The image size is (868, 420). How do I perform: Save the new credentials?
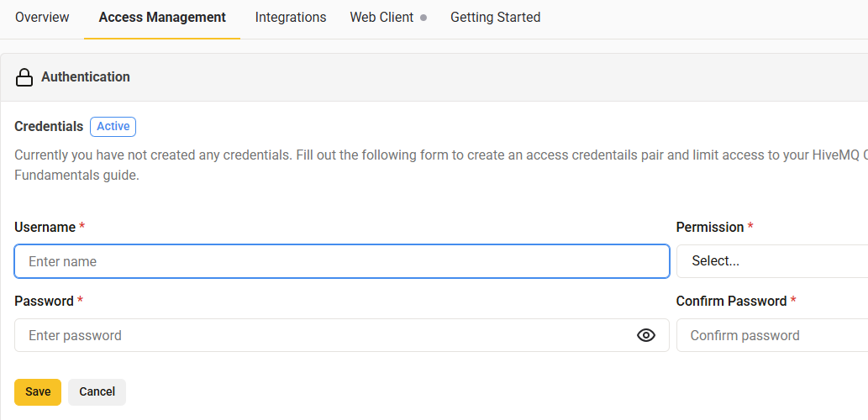38,391
